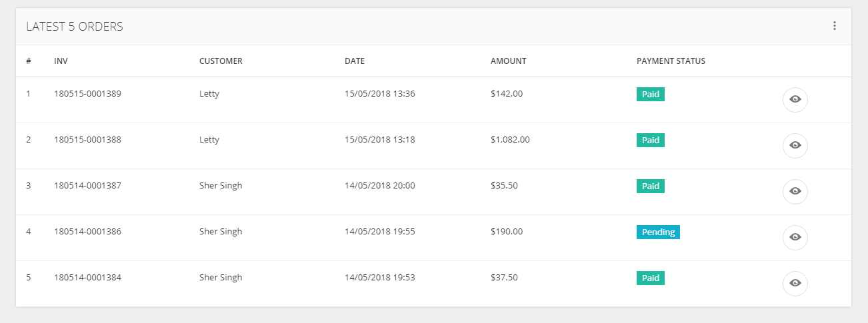Image resolution: width=868 pixels, height=323 pixels.
Task: View order 180515-0001388 via eye icon
Action: point(795,145)
